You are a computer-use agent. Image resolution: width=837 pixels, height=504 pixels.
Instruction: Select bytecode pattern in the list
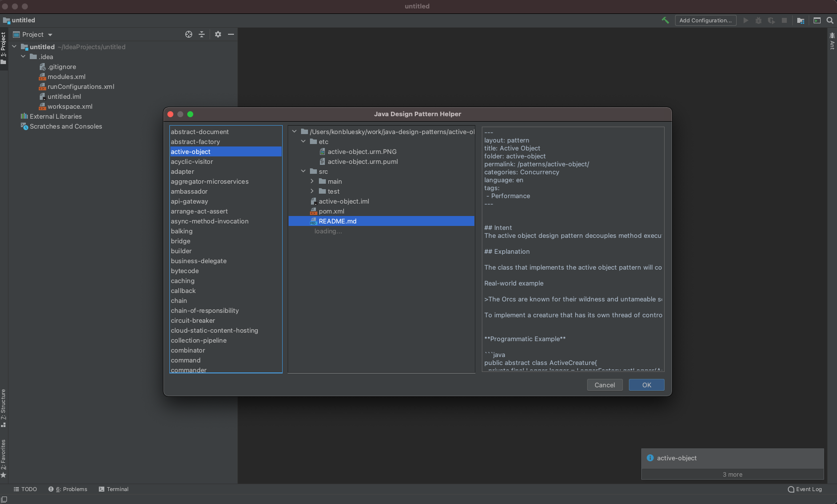click(226, 271)
